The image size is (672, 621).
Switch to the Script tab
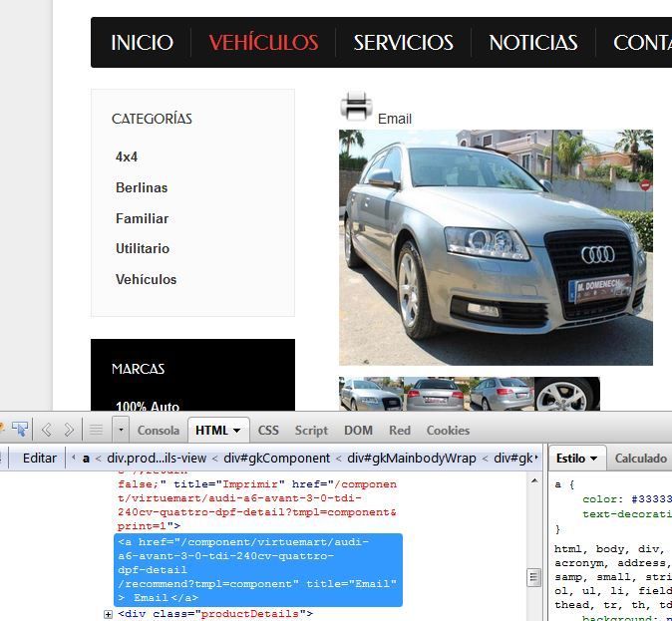(x=311, y=430)
